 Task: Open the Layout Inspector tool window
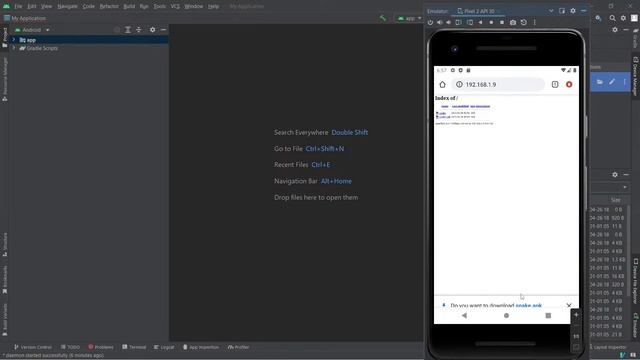(608, 347)
